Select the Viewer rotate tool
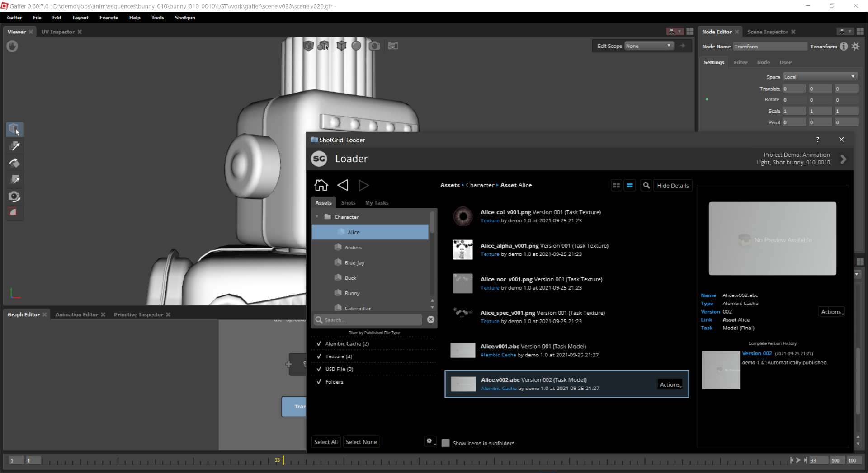868x473 pixels. click(14, 163)
